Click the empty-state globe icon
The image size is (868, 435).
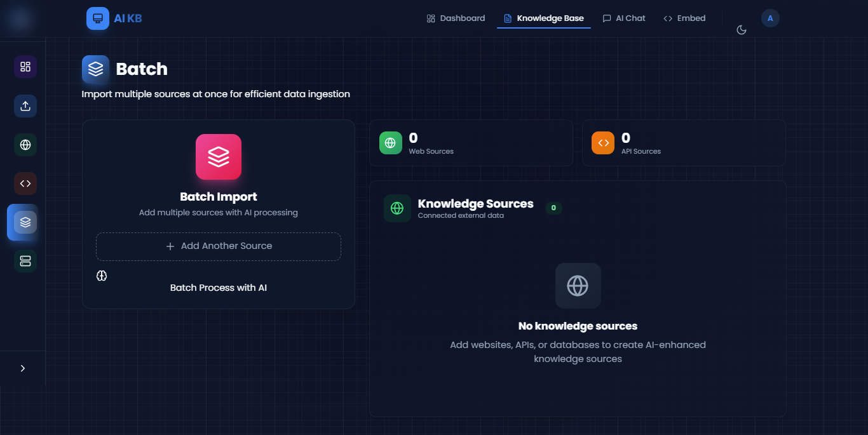pyautogui.click(x=578, y=286)
